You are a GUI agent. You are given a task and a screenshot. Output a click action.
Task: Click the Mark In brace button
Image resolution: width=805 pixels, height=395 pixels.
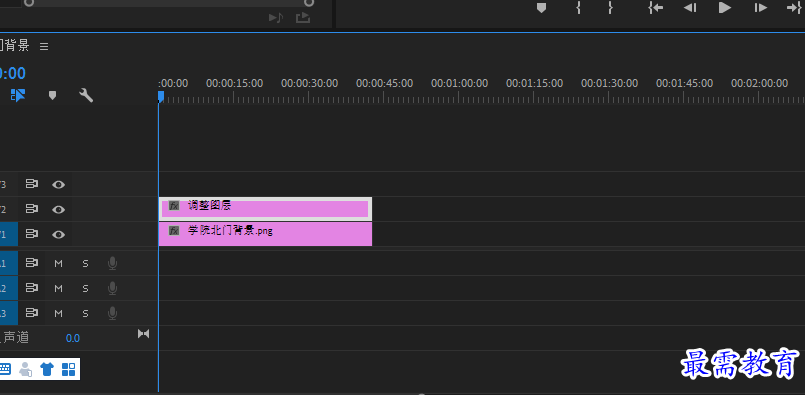579,8
